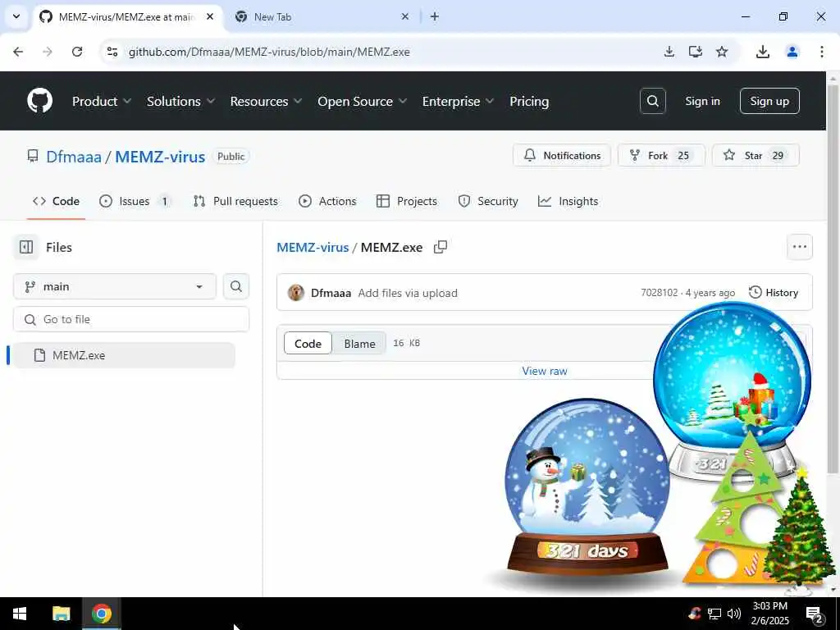840x630 pixels.
Task: Open the taskbar clock showing 3:03 PM
Action: (x=769, y=614)
